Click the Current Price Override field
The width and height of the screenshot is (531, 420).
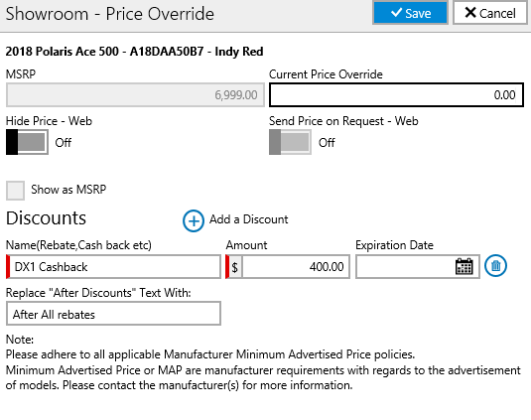tap(396, 95)
